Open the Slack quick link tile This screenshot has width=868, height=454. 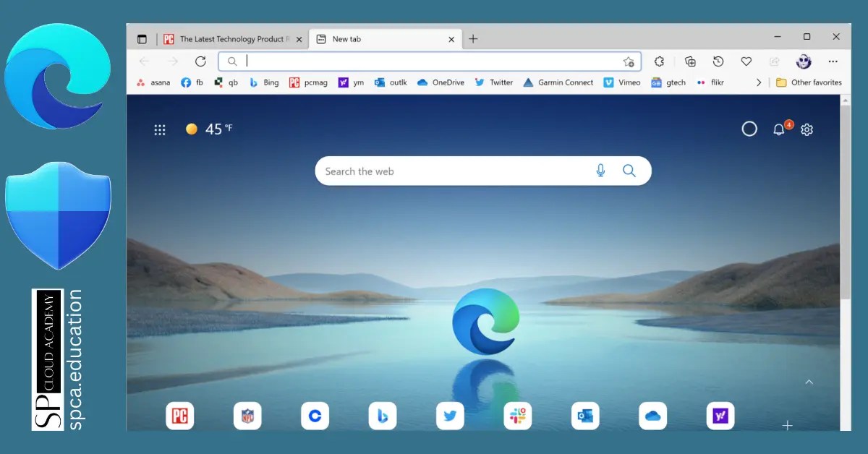point(517,416)
